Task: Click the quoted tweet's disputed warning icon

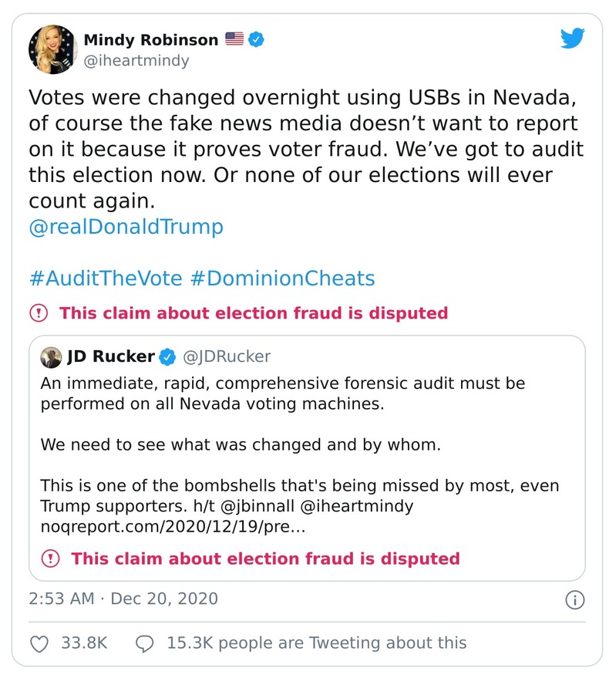Action: (x=50, y=558)
